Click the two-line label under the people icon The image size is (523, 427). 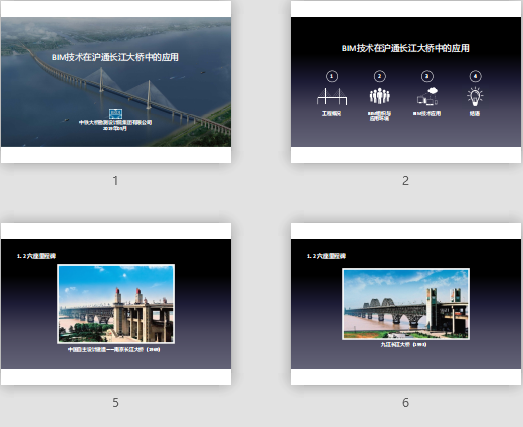click(x=380, y=116)
